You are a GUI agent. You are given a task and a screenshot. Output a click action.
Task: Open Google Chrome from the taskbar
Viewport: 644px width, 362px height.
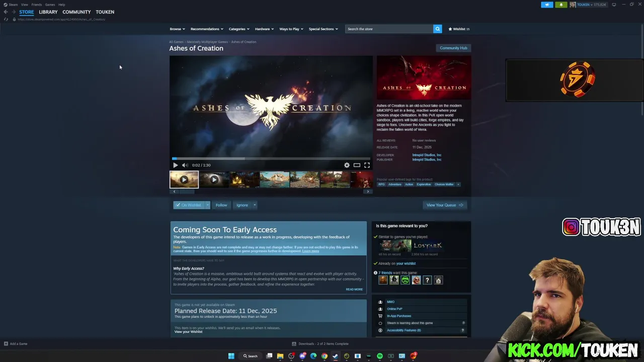point(325,356)
